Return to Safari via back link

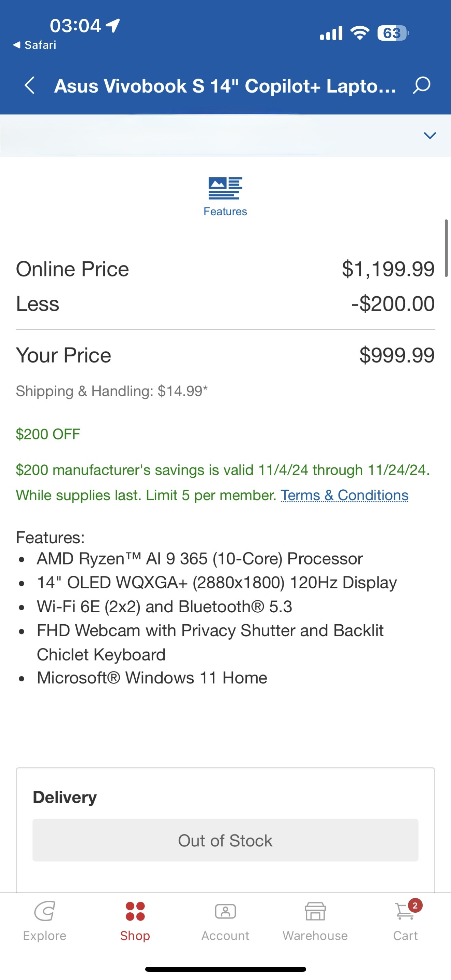point(35,45)
